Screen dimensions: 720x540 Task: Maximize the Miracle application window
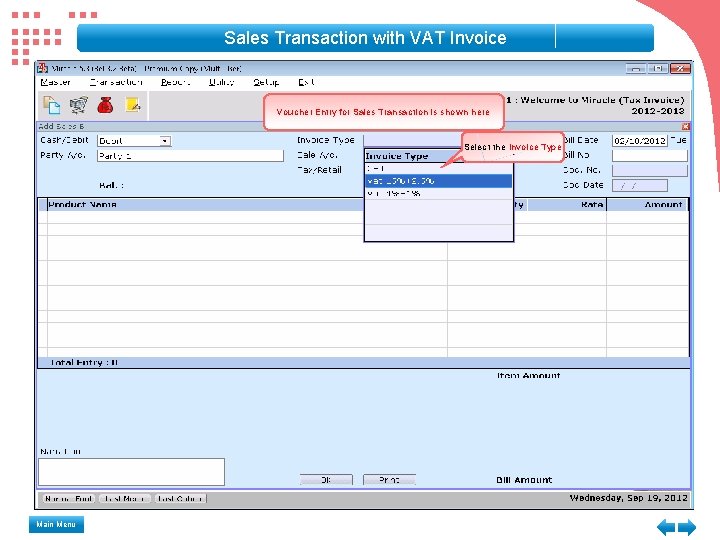pyautogui.click(x=658, y=68)
